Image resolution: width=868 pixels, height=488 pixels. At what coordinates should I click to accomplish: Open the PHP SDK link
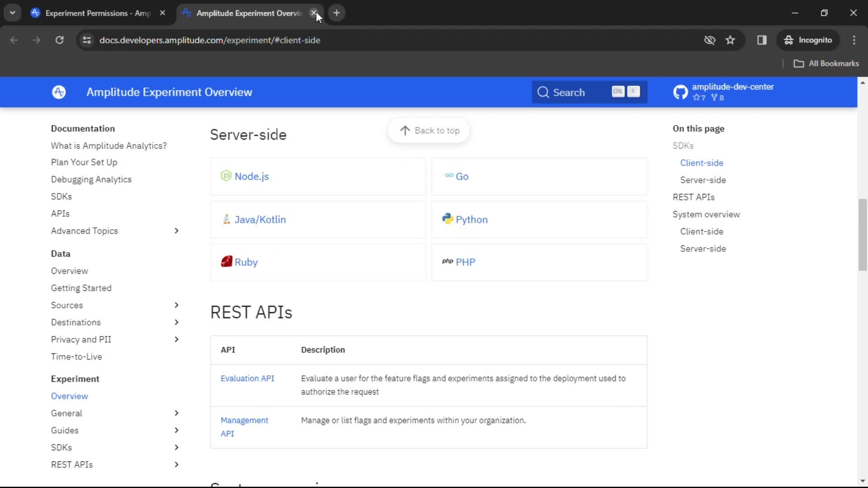(465, 262)
